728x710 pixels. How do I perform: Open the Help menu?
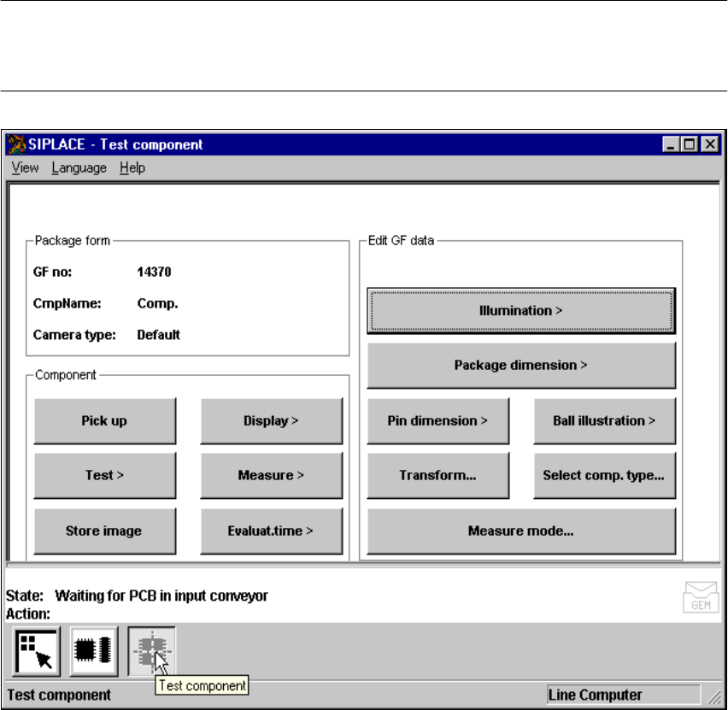(132, 167)
